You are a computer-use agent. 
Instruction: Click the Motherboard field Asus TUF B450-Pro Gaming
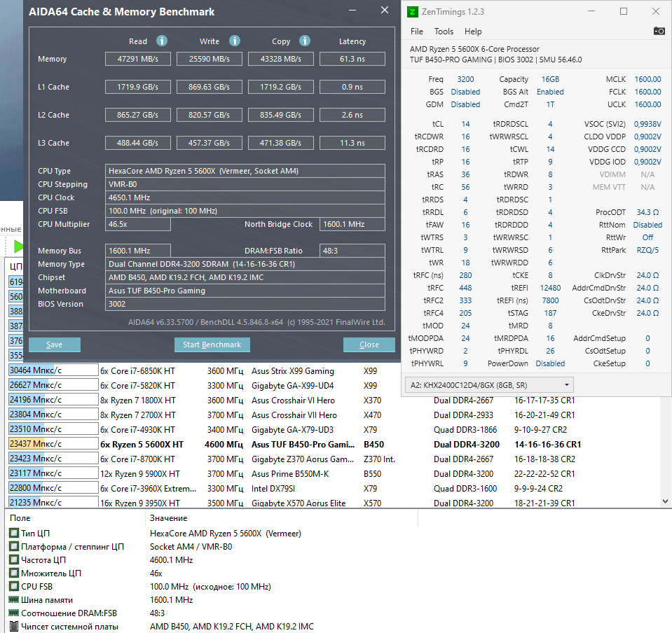pos(245,291)
